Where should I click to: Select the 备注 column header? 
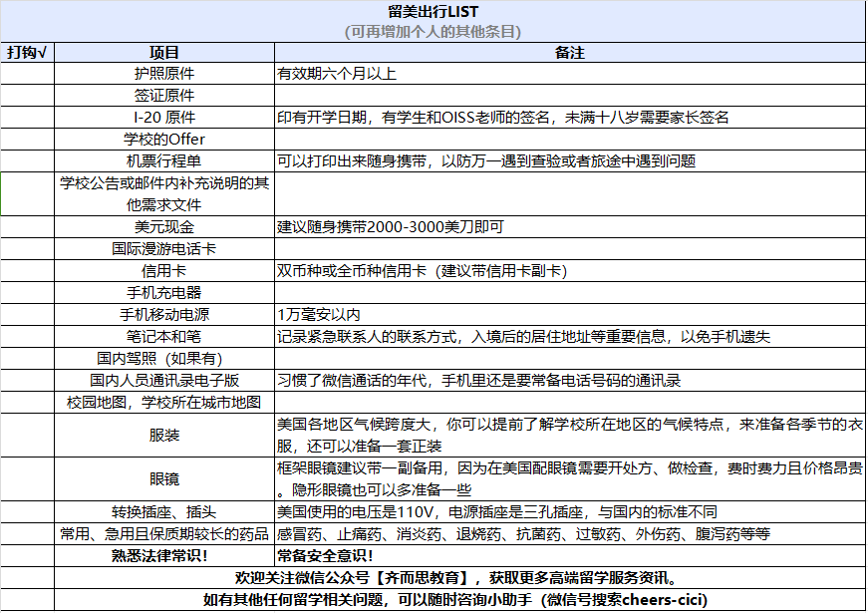coord(570,53)
